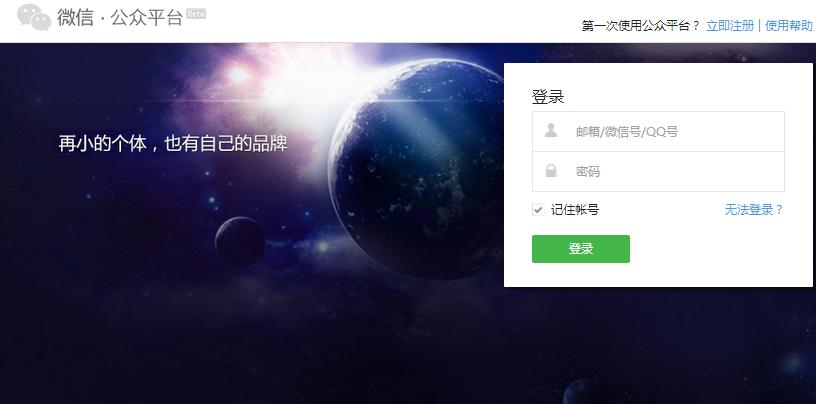Open the 无法登录？ link

pyautogui.click(x=754, y=210)
